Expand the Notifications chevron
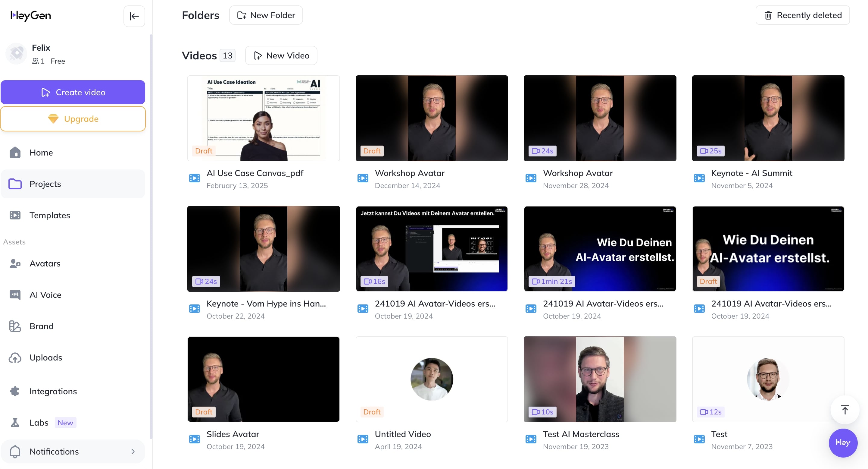Viewport: 868px width, 469px height. (x=133, y=452)
